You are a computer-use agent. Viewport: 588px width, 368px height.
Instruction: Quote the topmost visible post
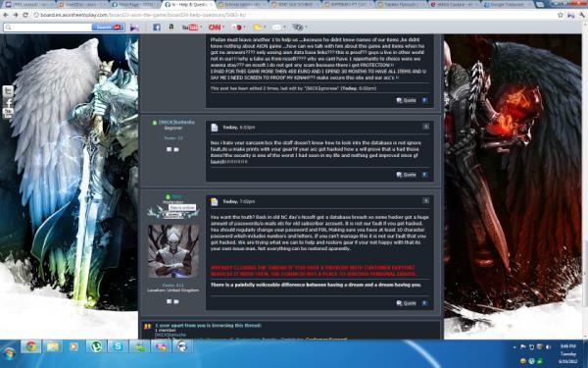tap(406, 100)
